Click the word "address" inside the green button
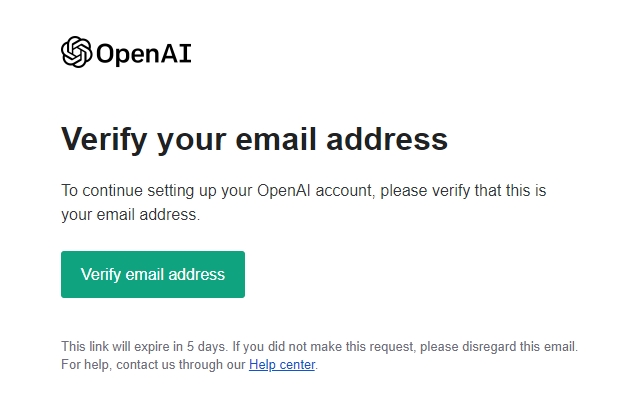 click(x=197, y=274)
